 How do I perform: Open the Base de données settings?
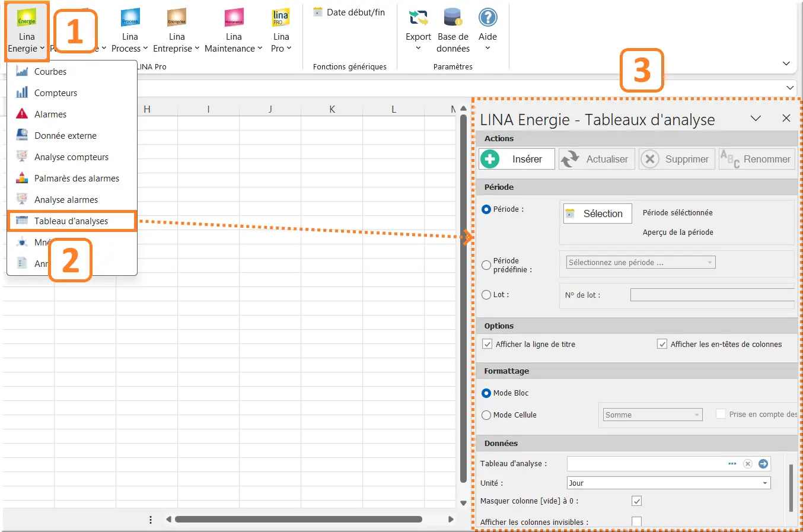(x=453, y=31)
